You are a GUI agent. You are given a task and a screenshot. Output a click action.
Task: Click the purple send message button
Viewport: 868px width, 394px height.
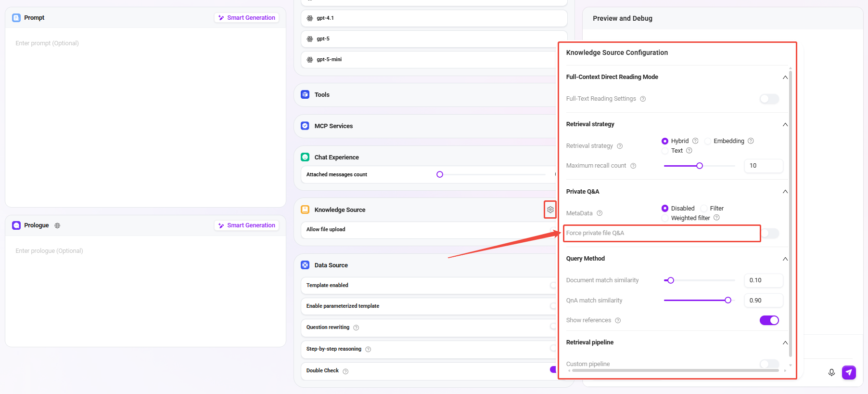coord(849,372)
